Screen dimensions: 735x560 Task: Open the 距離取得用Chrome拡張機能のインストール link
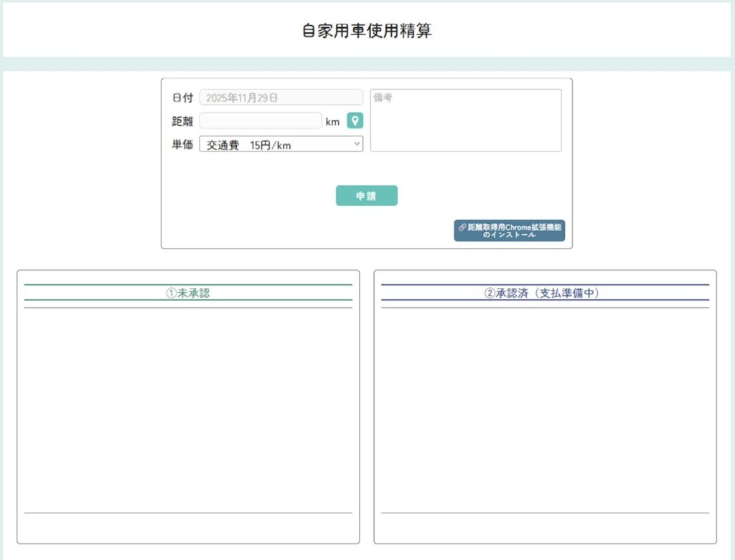point(510,230)
